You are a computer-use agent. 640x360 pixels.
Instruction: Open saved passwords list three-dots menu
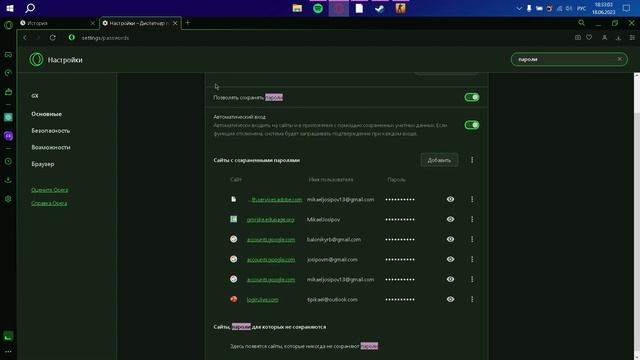click(x=472, y=160)
